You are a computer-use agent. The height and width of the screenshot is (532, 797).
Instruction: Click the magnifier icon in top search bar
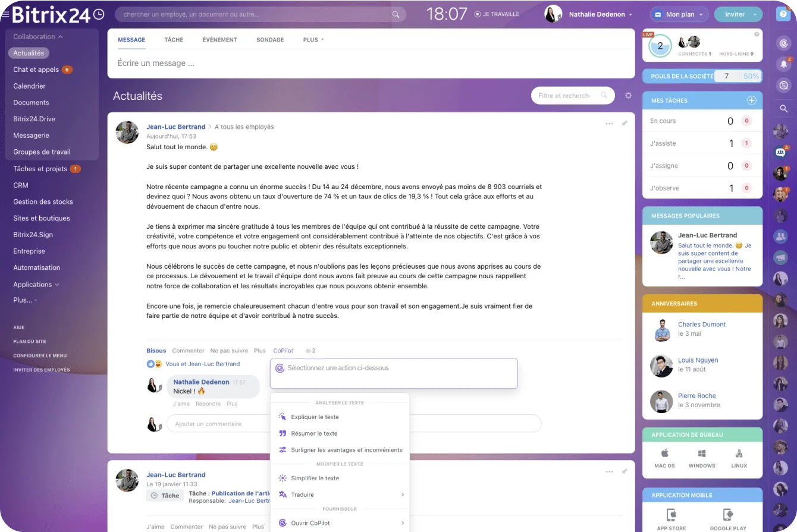coord(396,14)
